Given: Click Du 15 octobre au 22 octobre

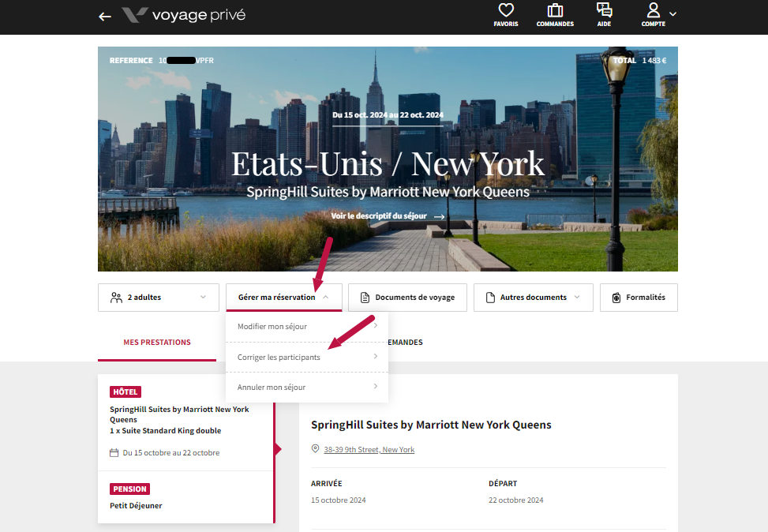Looking at the screenshot, I should (171, 452).
